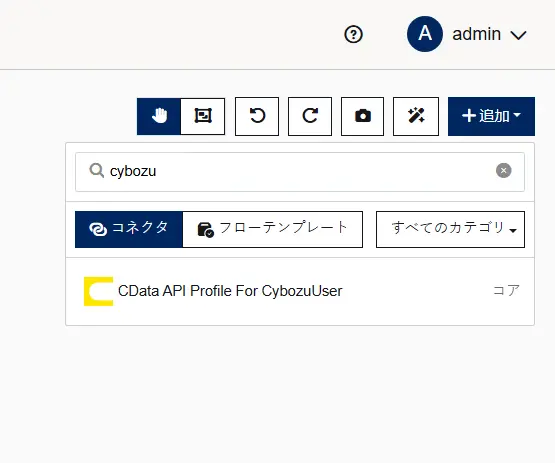Expand the admin user menu chevron
Screen dimensions: 555x463
518,35
